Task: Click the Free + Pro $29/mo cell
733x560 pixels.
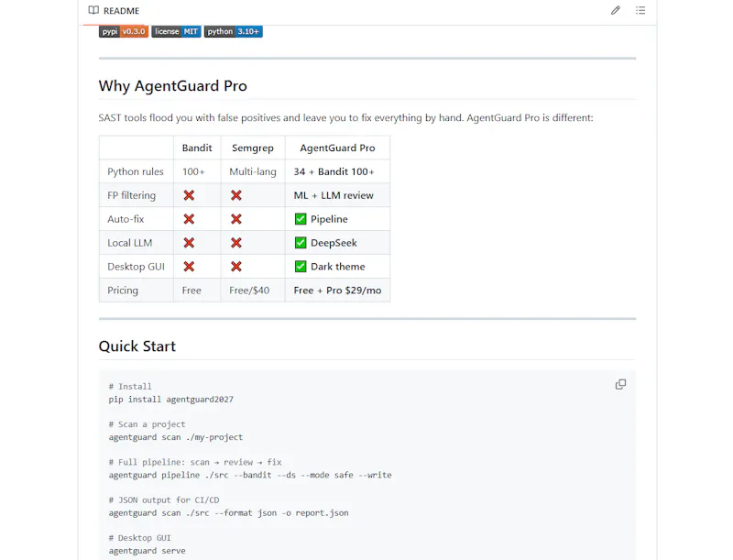Action: 337,291
